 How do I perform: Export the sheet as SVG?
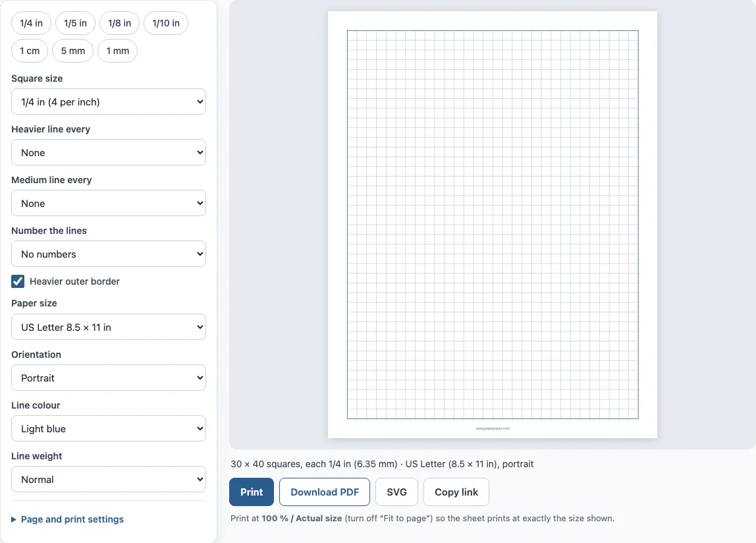tap(397, 492)
